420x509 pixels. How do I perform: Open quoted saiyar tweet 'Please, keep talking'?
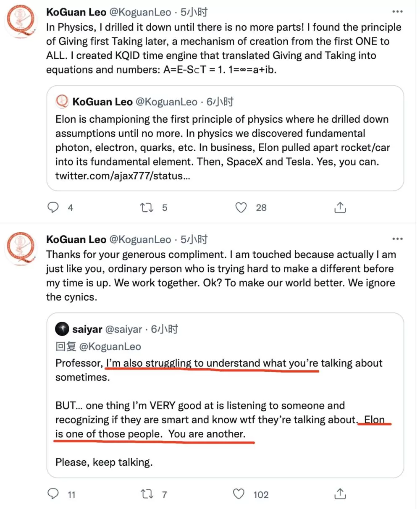click(x=225, y=395)
